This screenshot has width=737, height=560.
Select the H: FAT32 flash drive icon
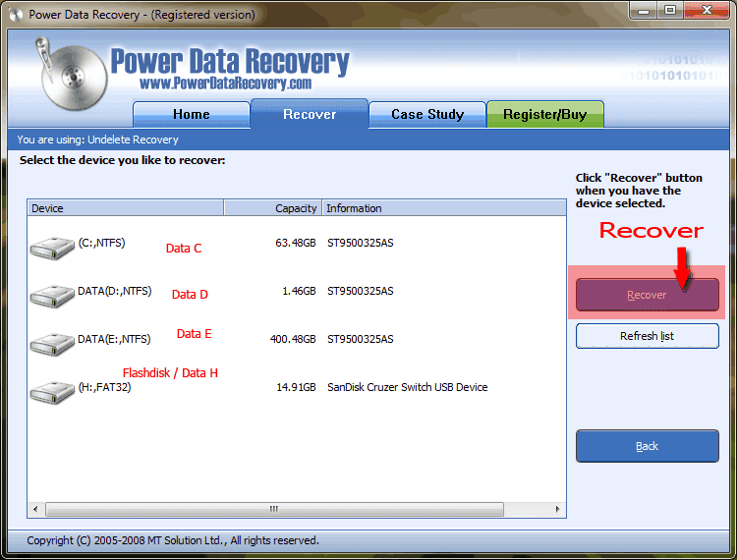pos(52,392)
